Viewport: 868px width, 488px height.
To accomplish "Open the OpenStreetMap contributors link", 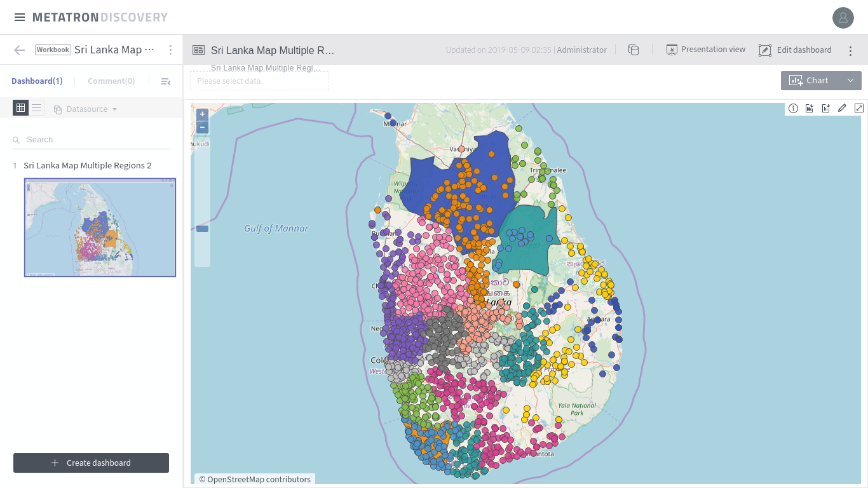I will coord(255,479).
